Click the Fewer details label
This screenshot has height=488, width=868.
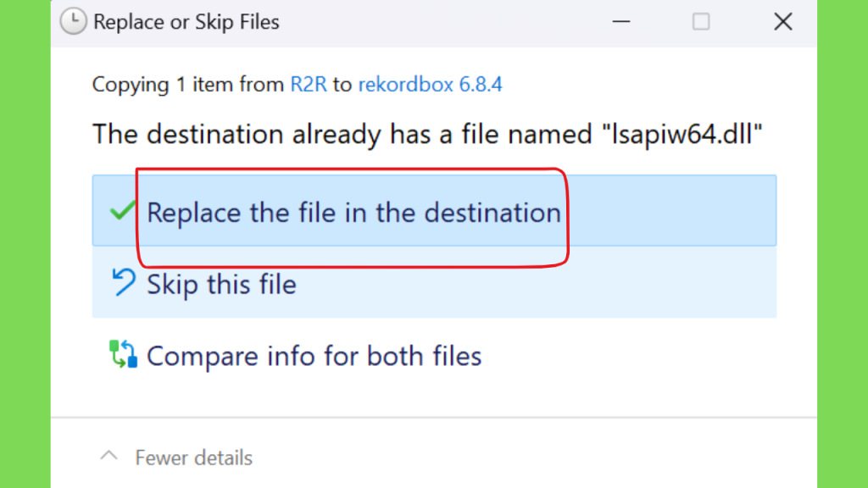click(x=194, y=458)
